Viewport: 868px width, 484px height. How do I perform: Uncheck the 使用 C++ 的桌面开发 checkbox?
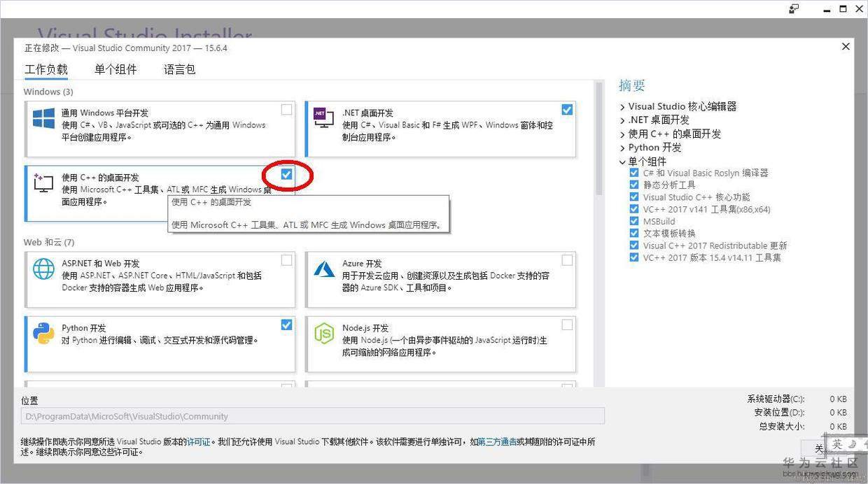point(287,174)
